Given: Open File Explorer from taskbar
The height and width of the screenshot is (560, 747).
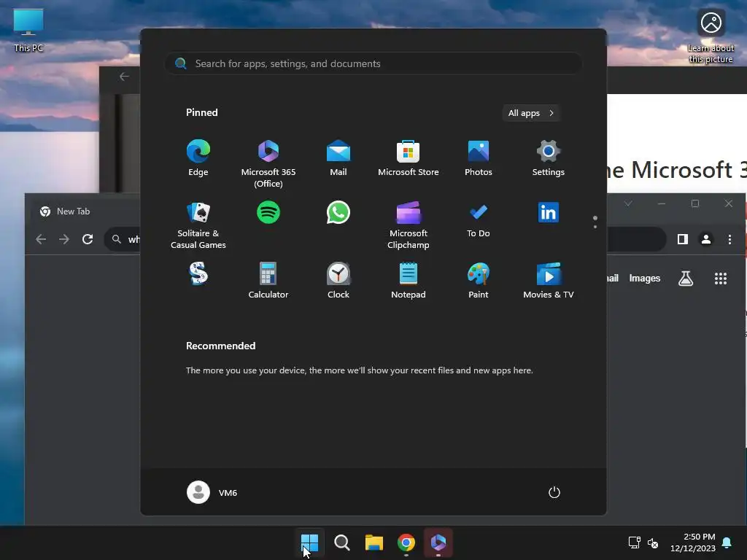Looking at the screenshot, I should click(x=374, y=542).
